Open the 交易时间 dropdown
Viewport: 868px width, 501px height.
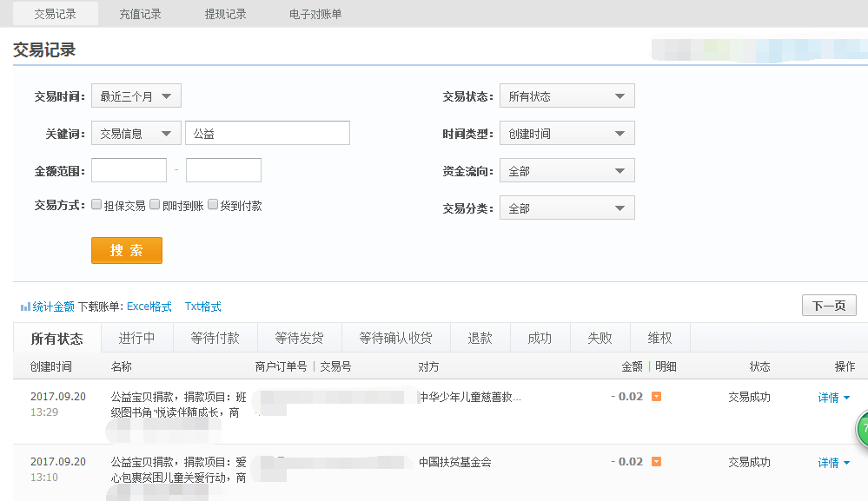136,96
